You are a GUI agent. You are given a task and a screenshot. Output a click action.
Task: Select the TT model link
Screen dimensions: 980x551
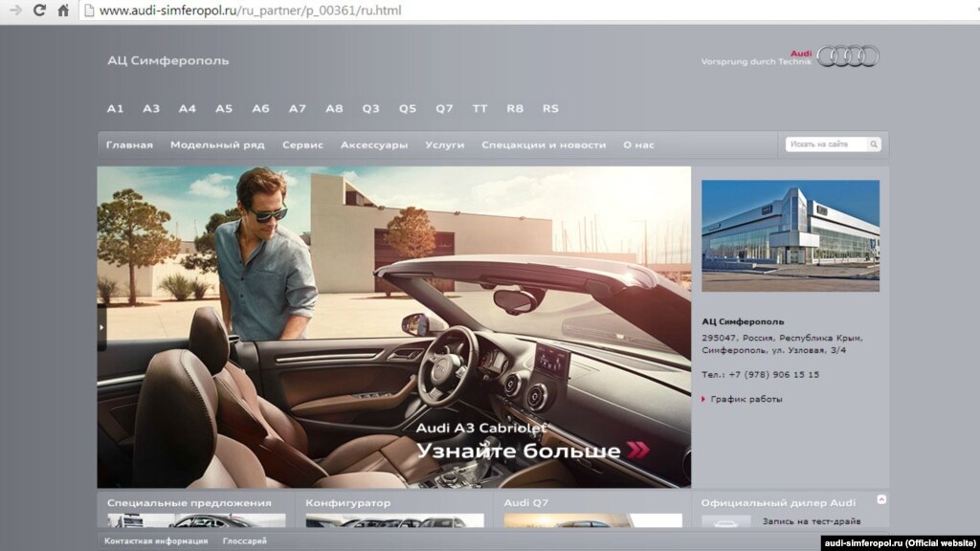coord(480,109)
